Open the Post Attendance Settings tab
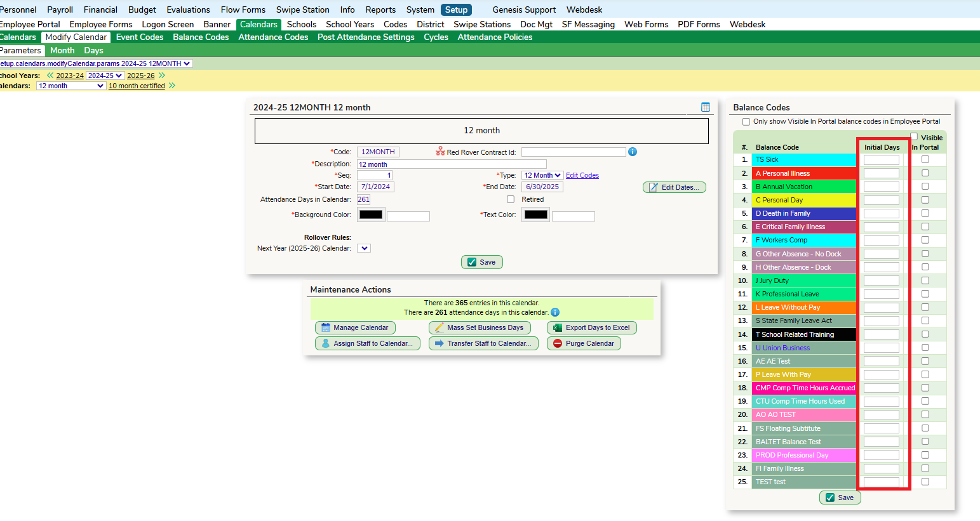 [366, 37]
